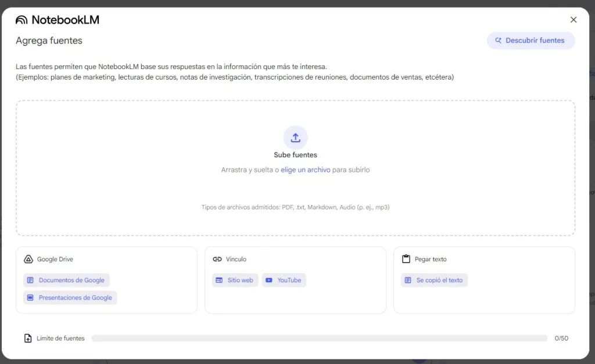Add a YouTube source

click(x=284, y=280)
